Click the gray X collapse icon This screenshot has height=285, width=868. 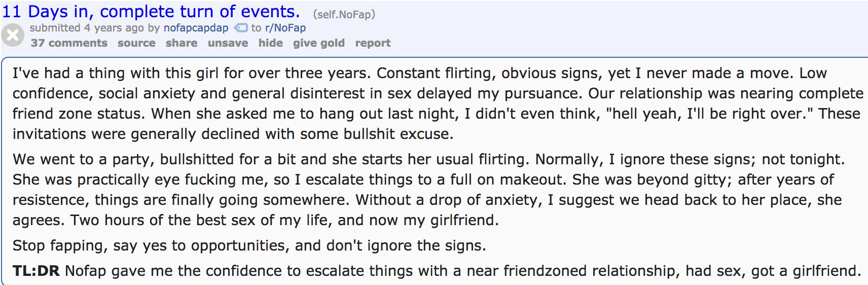click(x=13, y=35)
